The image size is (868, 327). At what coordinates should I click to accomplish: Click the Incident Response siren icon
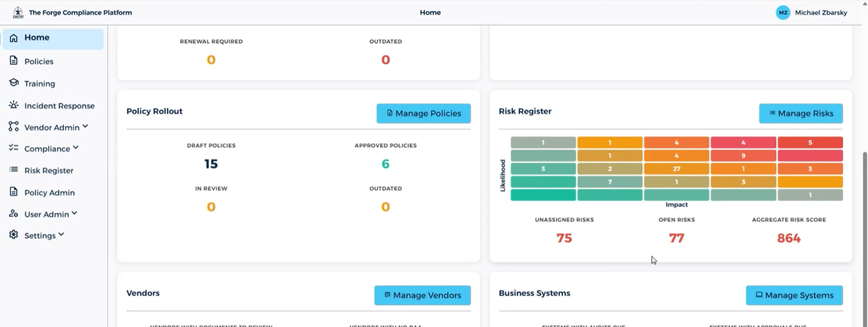[x=14, y=105]
